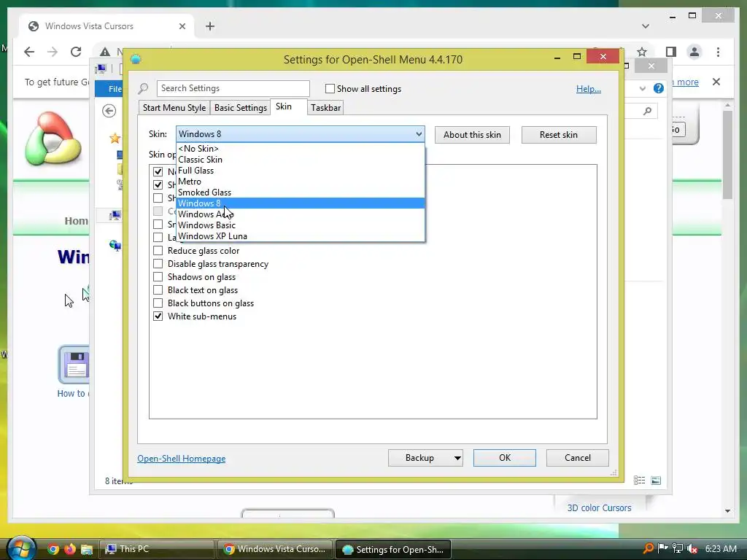This screenshot has height=560, width=747.
Task: Click Explorer back arrow button
Action: click(109, 111)
